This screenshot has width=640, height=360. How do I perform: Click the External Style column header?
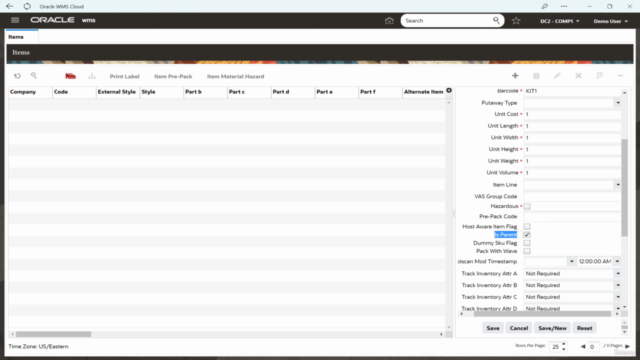[x=118, y=92]
